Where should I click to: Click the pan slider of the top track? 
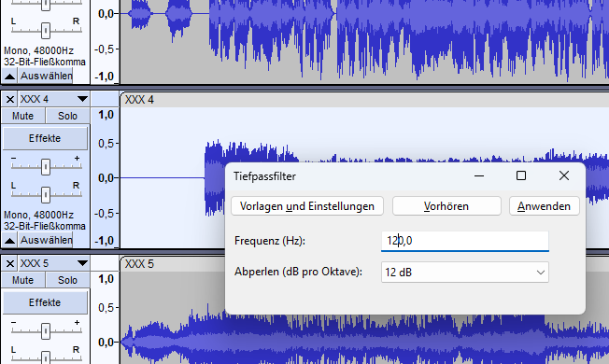coord(46,30)
